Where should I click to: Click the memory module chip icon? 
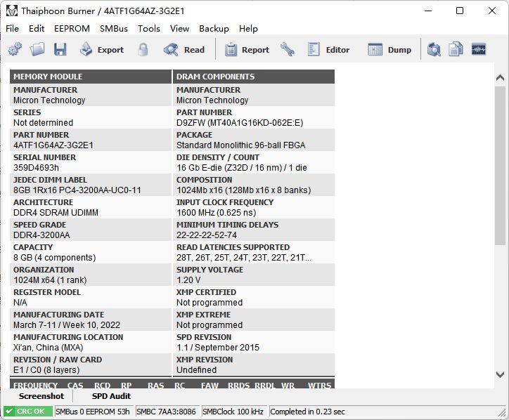click(479, 50)
